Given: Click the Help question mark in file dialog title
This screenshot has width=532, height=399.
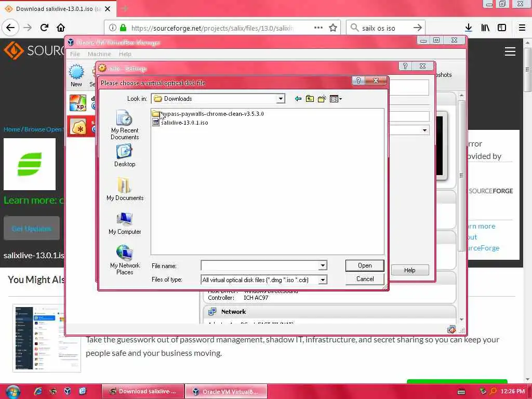Looking at the screenshot, I should [358, 81].
